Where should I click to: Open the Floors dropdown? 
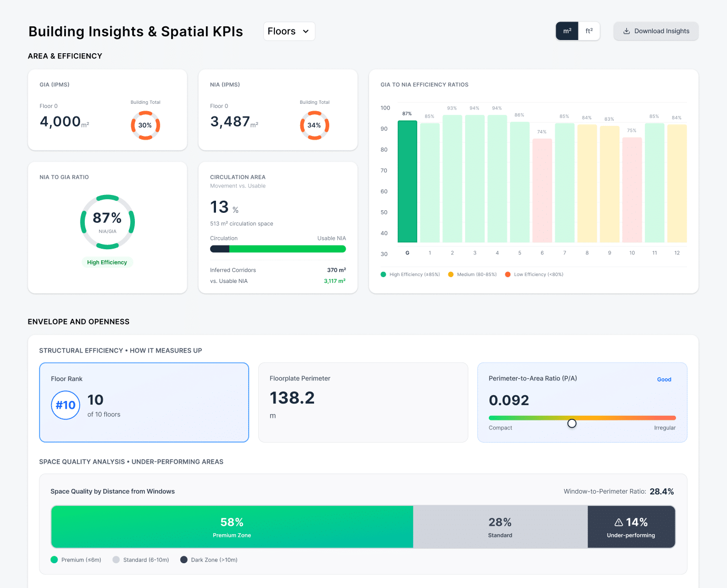[x=289, y=31]
